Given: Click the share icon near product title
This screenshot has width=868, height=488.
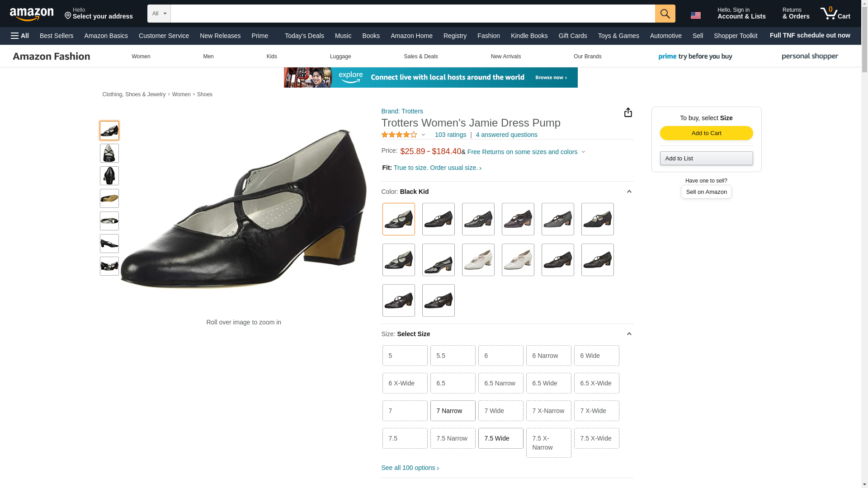Looking at the screenshot, I should tap(628, 113).
